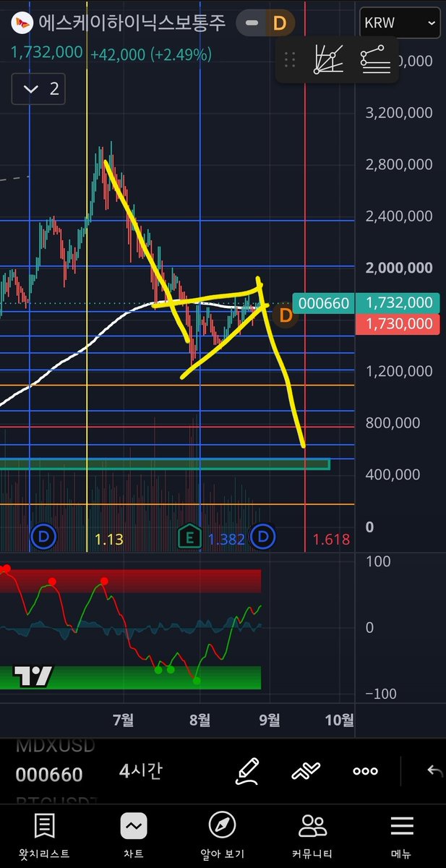Open the 메뉴 tab
This screenshot has width=446, height=868.
click(x=401, y=835)
